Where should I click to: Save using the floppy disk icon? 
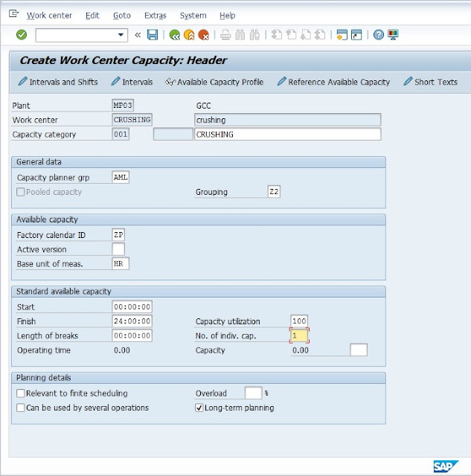[x=153, y=35]
